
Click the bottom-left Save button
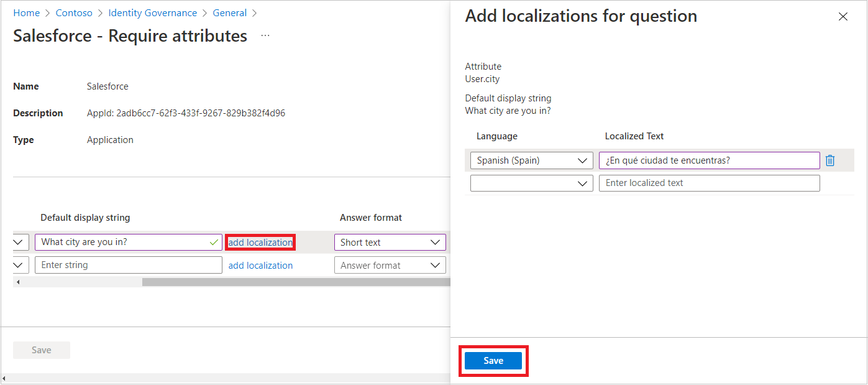pyautogui.click(x=41, y=350)
